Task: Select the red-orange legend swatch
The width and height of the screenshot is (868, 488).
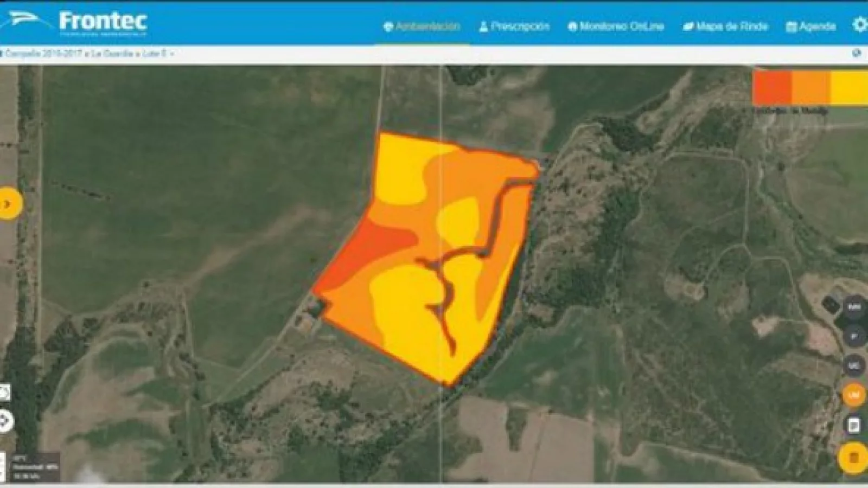Action: (x=772, y=87)
